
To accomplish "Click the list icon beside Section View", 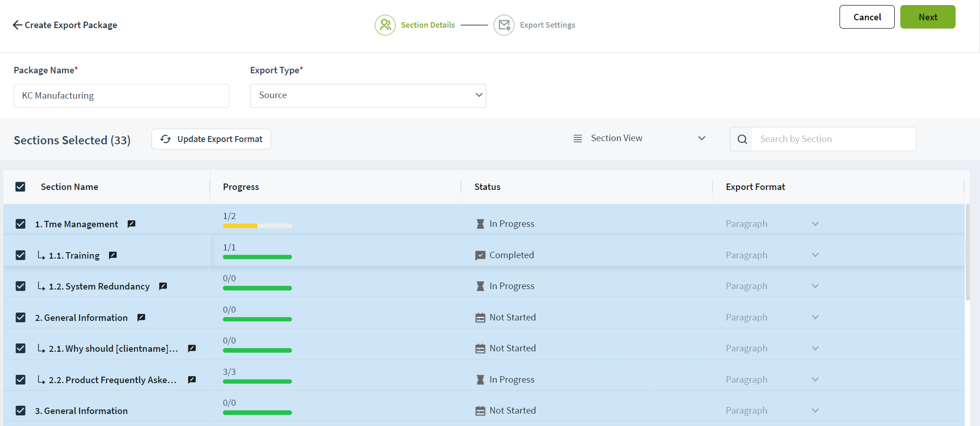I will (577, 138).
